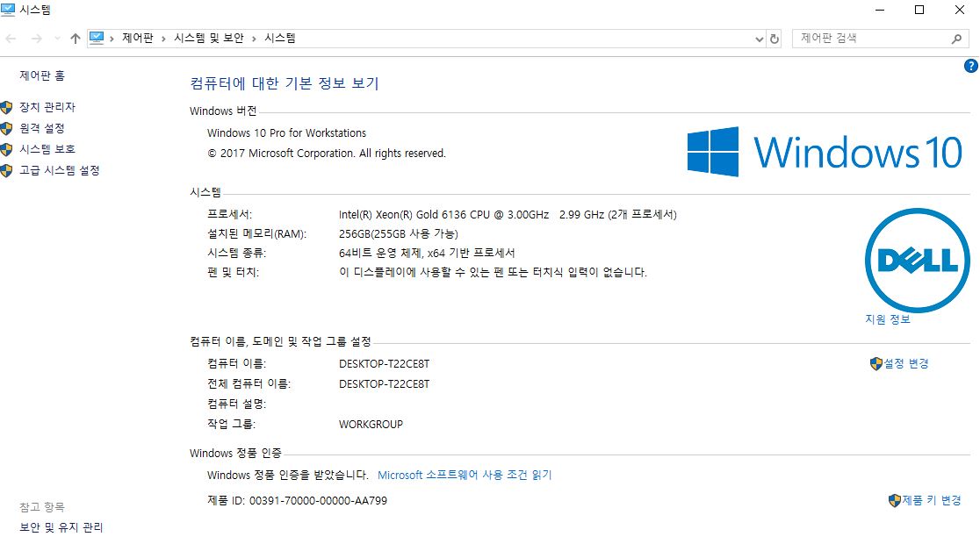Open Advanced System Settings (고급 시스템 설정)
Screen dimensions: 980x551
click(60, 170)
